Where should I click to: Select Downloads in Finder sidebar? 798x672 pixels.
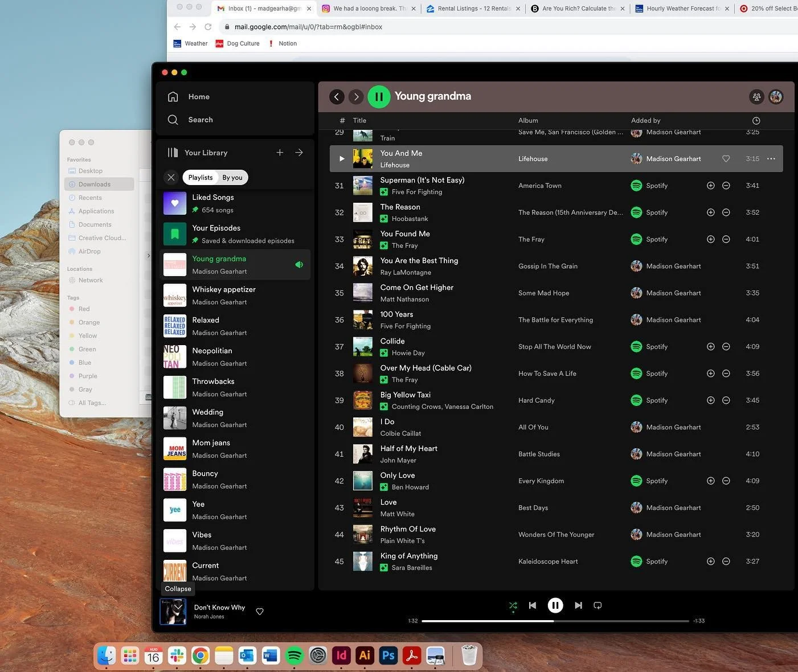[100, 185]
